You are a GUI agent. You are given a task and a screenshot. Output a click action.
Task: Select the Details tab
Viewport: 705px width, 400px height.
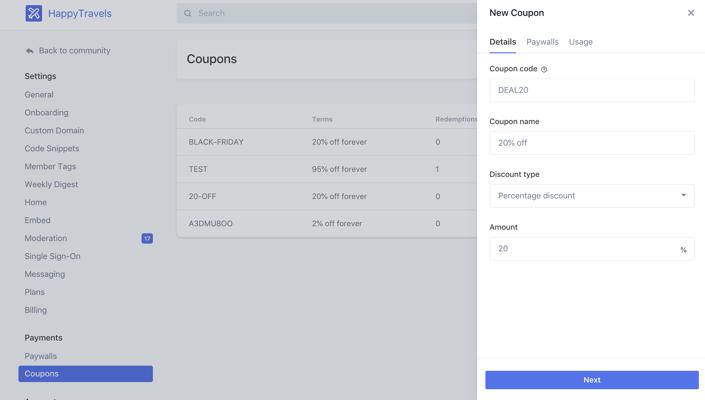coord(502,42)
